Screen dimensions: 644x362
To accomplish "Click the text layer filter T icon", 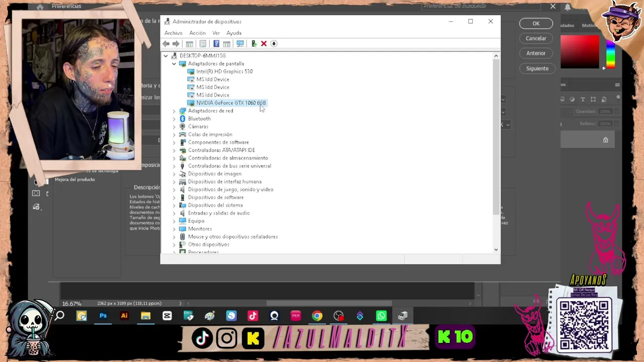I will [x=583, y=100].
